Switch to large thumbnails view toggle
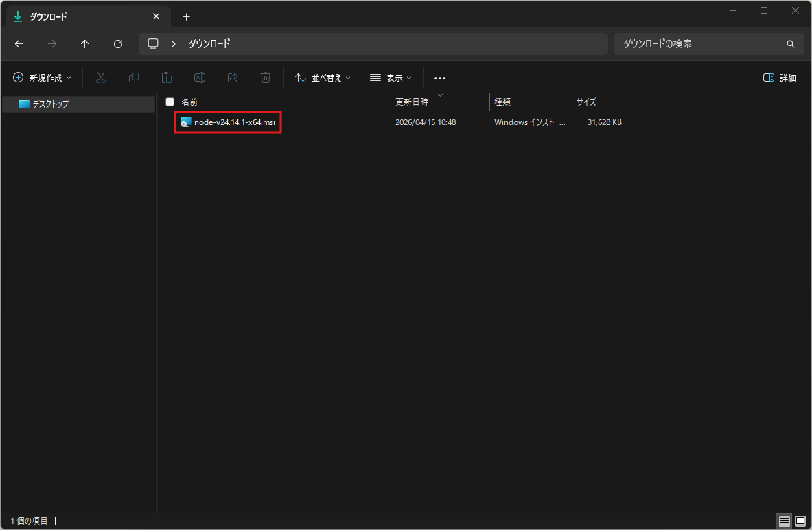The width and height of the screenshot is (812, 530). (x=800, y=521)
